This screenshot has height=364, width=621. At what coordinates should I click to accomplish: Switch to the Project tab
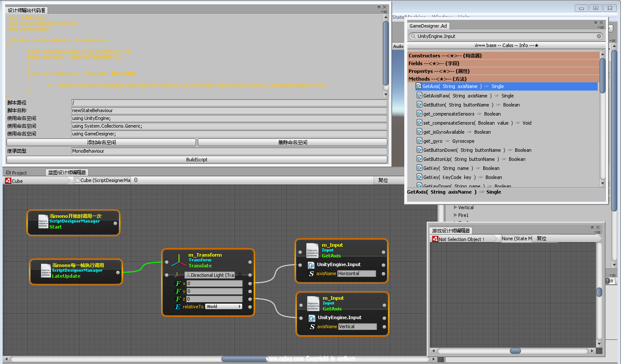16,173
